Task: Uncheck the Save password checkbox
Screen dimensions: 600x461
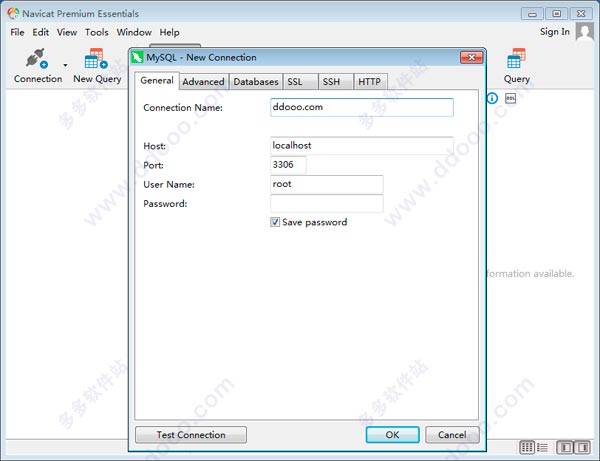Action: point(275,222)
